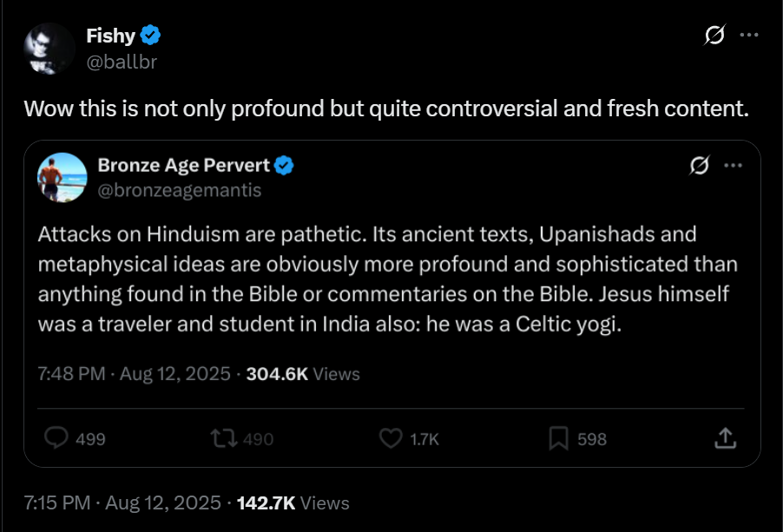Open the three-dot menu on the quoted tweet
This screenshot has height=532, width=783.
733,165
